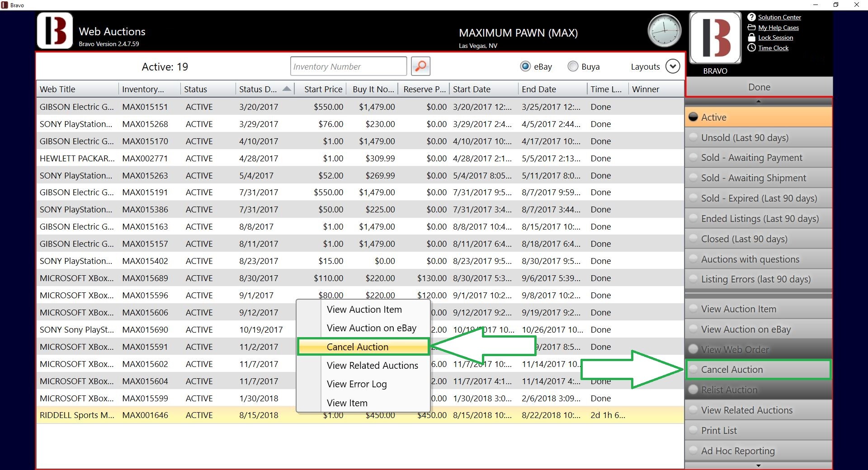This screenshot has height=470, width=868.
Task: Click the Inventory Number search field
Action: pos(349,66)
